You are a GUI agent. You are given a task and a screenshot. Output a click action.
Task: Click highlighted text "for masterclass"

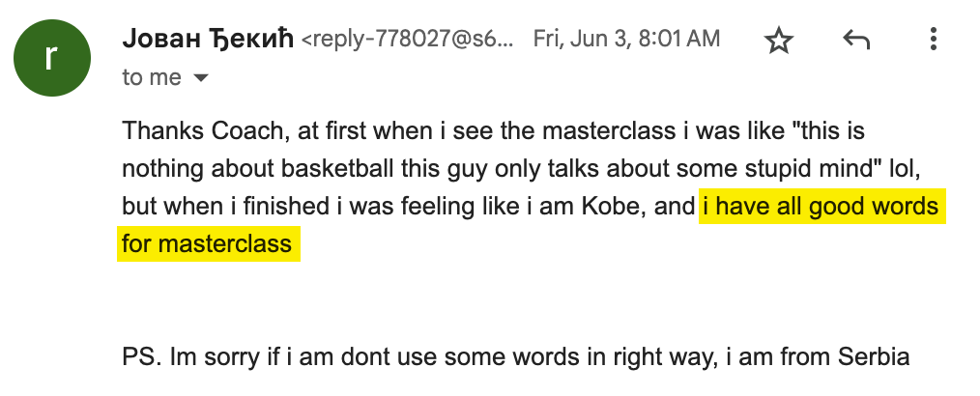(208, 243)
